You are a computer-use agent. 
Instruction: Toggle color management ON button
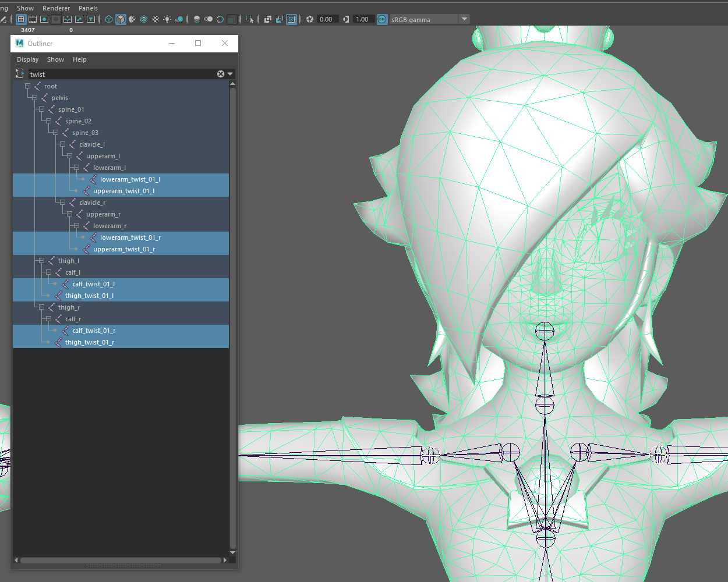(x=382, y=19)
